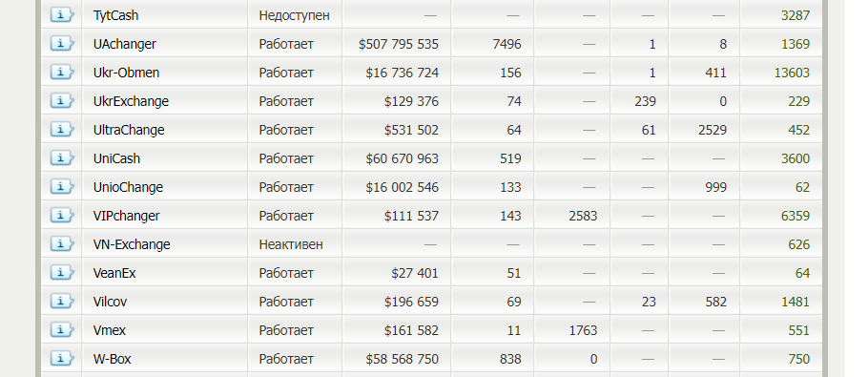
Task: Open info icon for TytCash row
Action: pos(62,14)
